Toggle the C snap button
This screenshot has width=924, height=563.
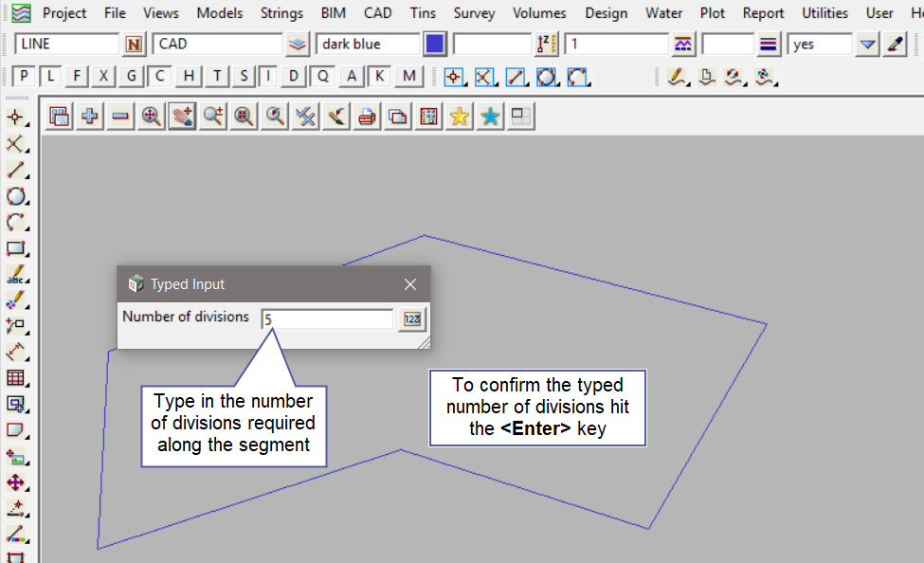(x=159, y=76)
